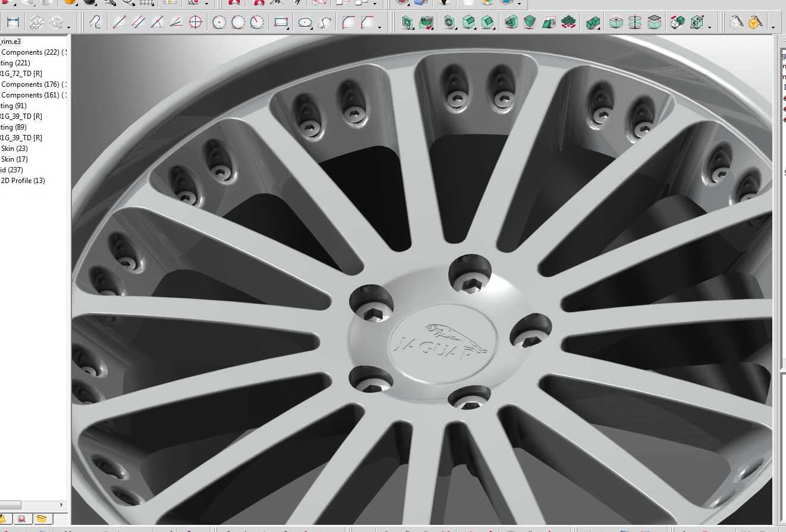Viewport: 786px width, 532px height.
Task: Select the extrude solid with cutout tool
Action: point(408,23)
